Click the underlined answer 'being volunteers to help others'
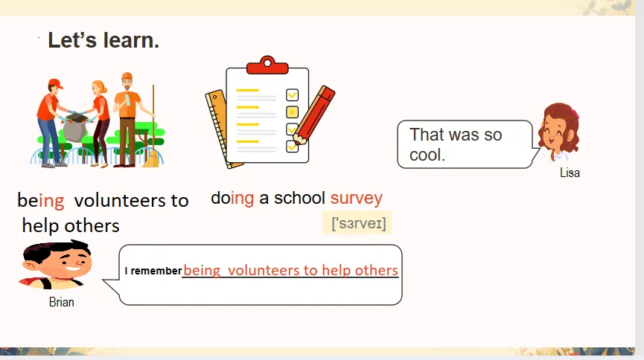This screenshot has height=360, width=644. pos(291,270)
